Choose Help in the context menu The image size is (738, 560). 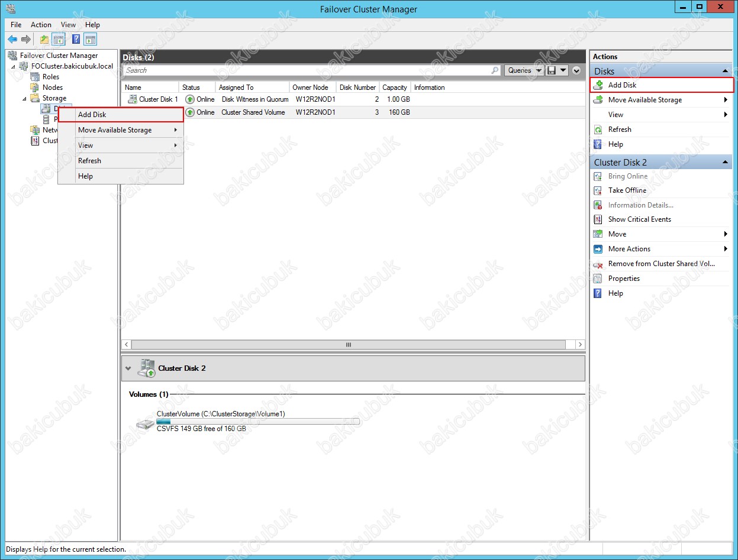pyautogui.click(x=121, y=176)
